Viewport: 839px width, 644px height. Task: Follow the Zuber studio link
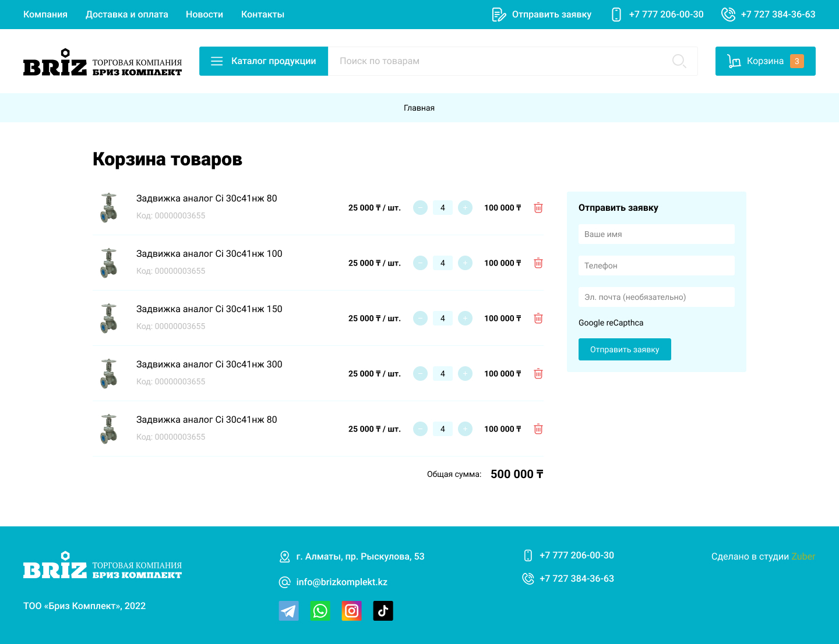(803, 557)
